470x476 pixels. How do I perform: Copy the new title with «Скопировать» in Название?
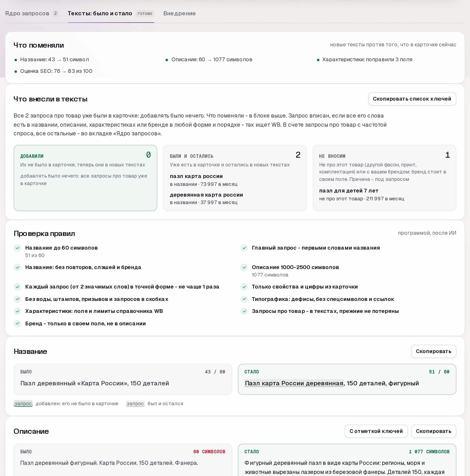pos(434,351)
